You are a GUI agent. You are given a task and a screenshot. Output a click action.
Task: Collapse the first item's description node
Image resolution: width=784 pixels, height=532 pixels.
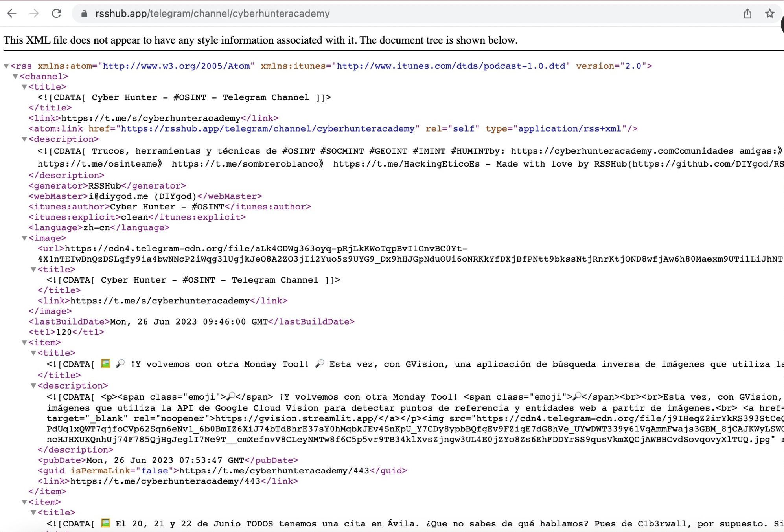pos(33,386)
